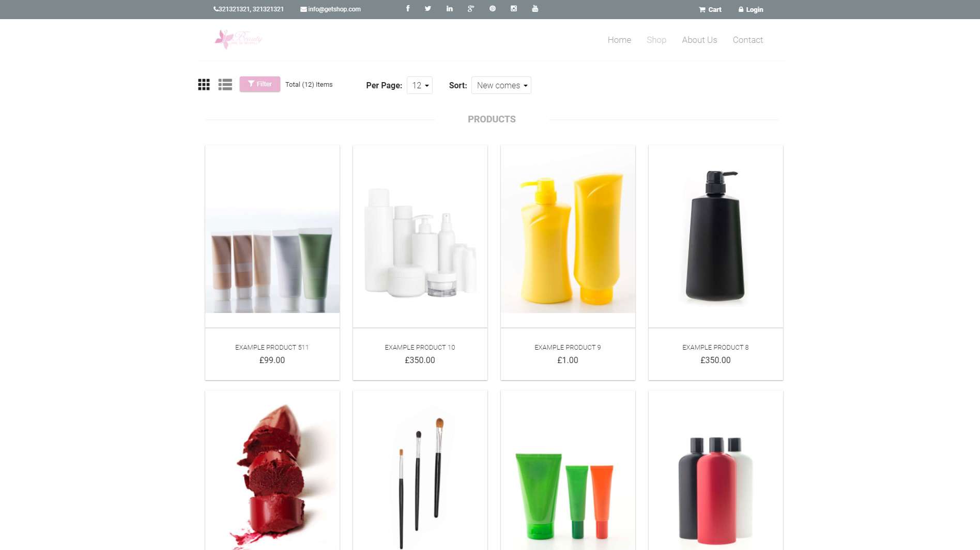Click the LinkedIn icon in top bar

click(x=450, y=9)
